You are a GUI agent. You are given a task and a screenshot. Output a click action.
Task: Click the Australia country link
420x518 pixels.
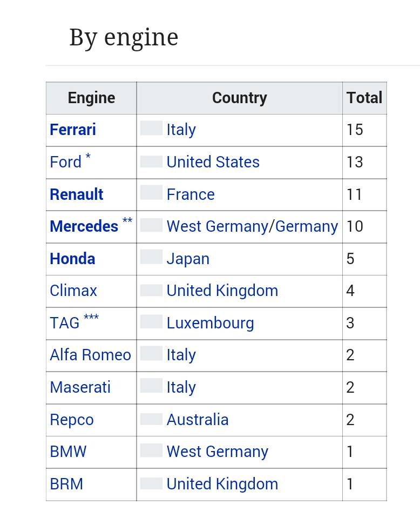197,420
